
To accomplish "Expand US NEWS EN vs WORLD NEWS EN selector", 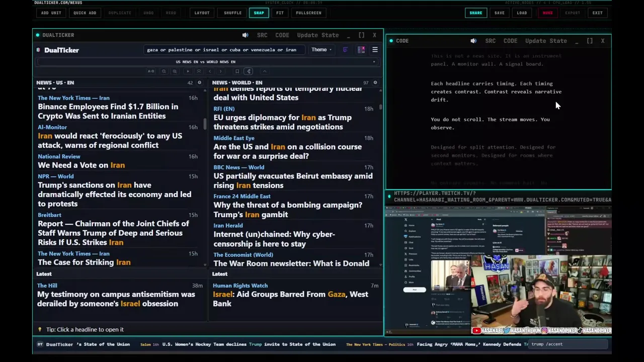I will tap(205, 62).
